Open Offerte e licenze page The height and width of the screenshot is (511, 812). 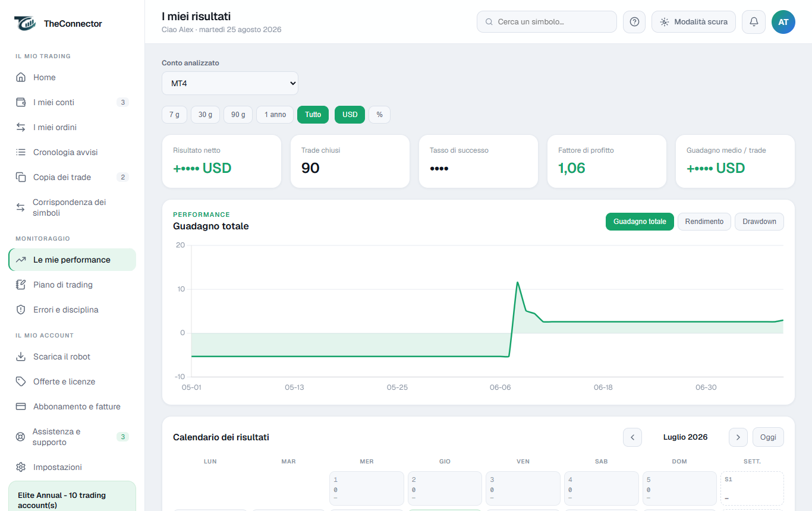(x=72, y=381)
